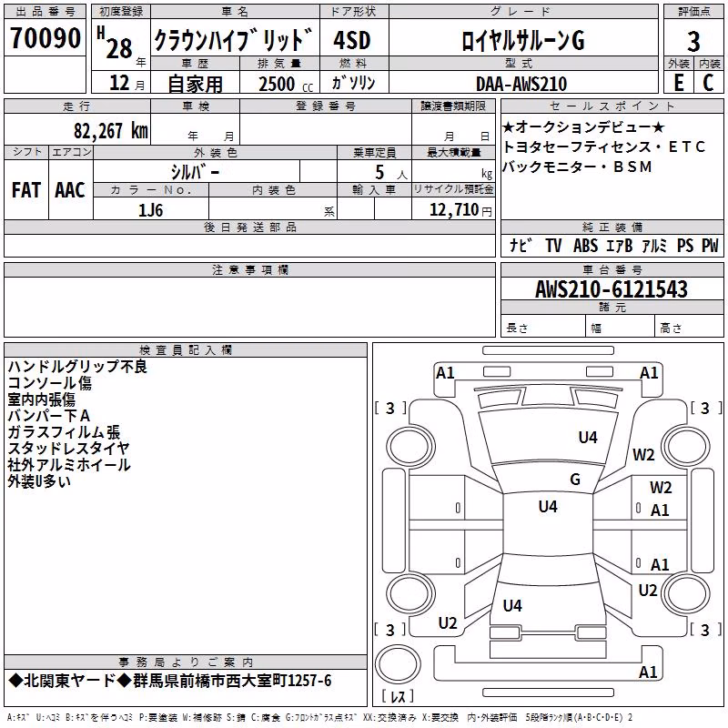This screenshot has width=728, height=728.
Task: Select inspector note 社外アルミホイール
Action: pos(69,465)
